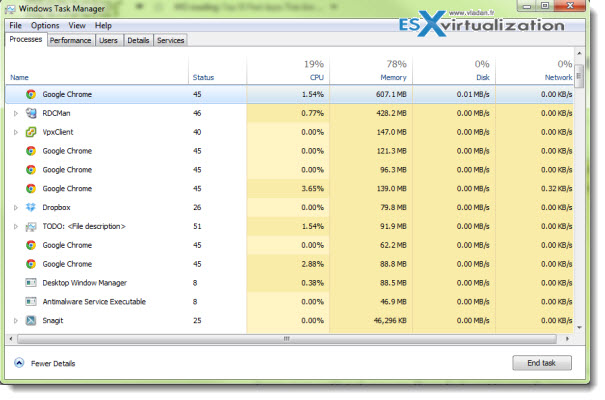Click the RDCMan process icon
Screen dimensions: 605x400
31,113
